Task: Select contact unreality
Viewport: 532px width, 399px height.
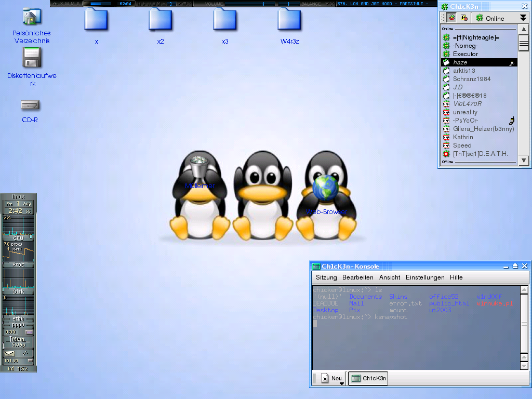Action: pyautogui.click(x=479, y=112)
